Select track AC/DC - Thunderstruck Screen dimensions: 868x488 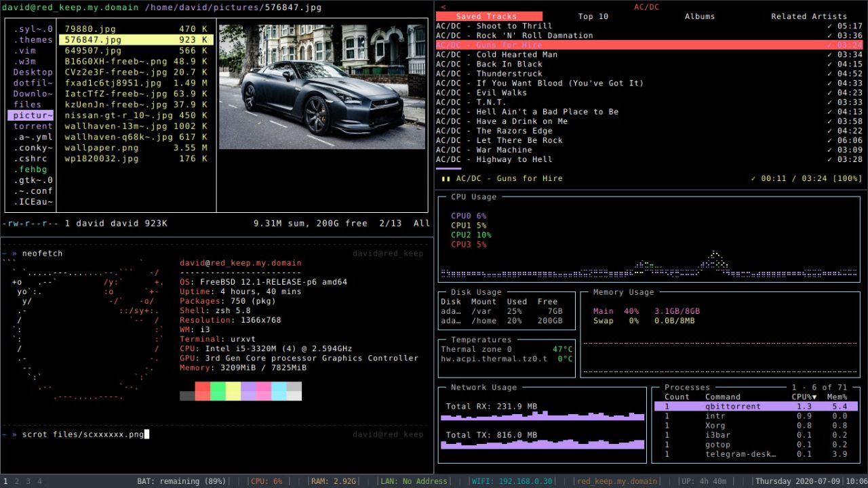pos(650,73)
